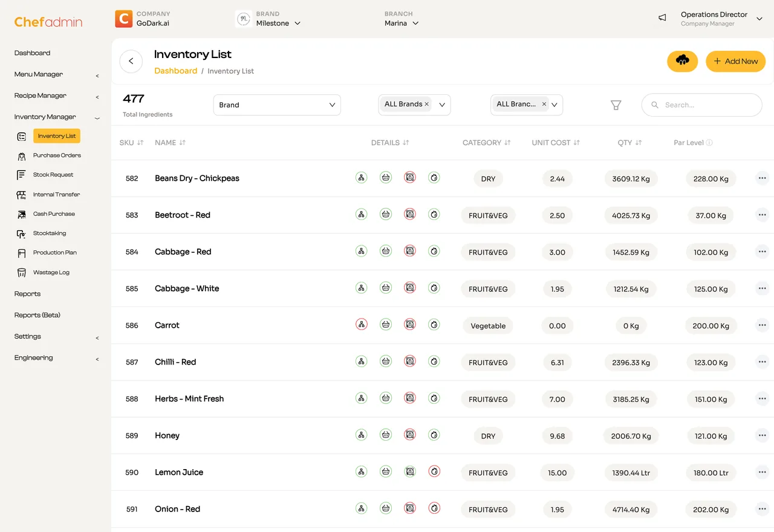
Task: Click the 4714.40 Kg quantity value
Action: click(631, 509)
